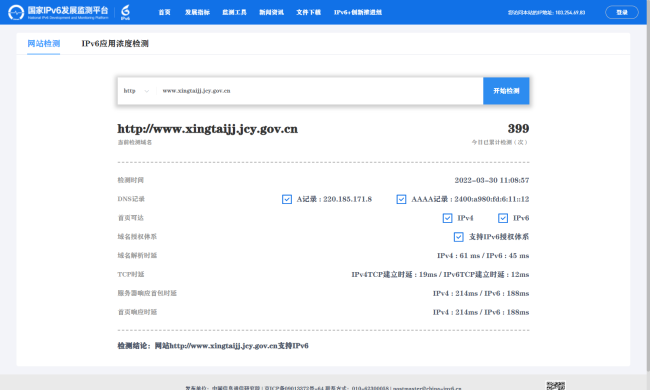Open the http protocol dropdown
The image size is (650, 390).
[136, 91]
